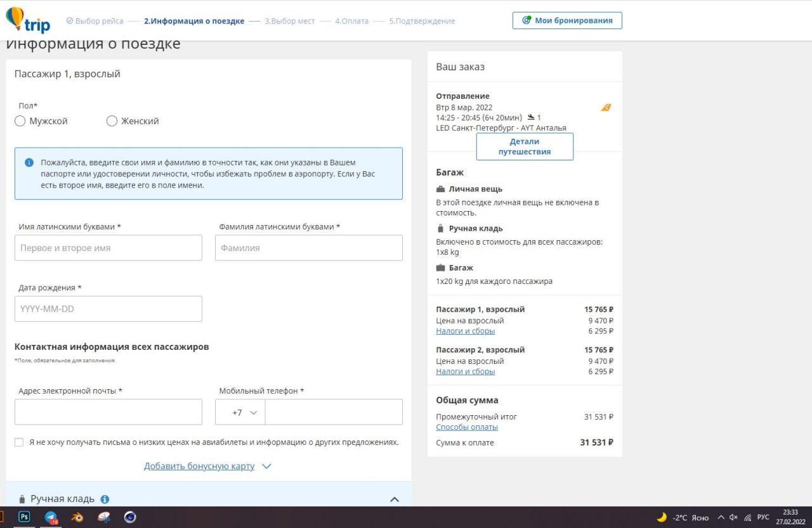Click the suitcase icon next to Багаж 1x20 kg
The width and height of the screenshot is (812, 528).
coord(441,267)
